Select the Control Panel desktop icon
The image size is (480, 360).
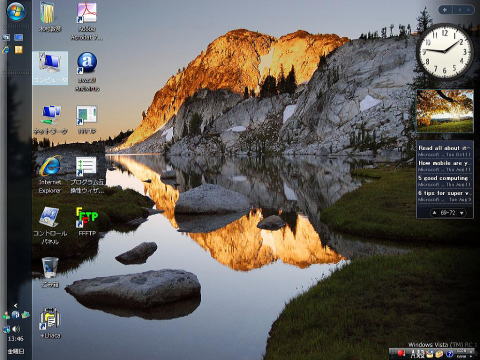[x=50, y=226]
